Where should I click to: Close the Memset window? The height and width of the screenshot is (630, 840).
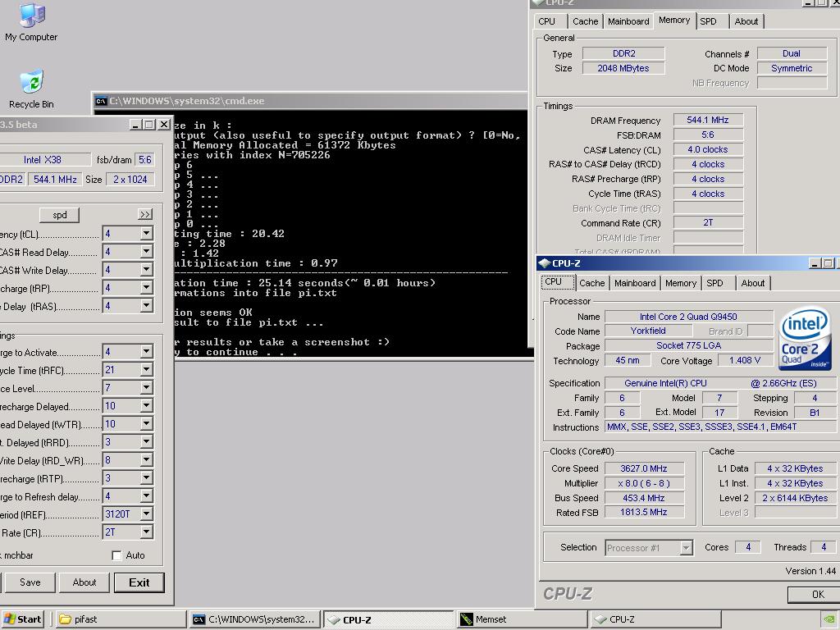(164, 125)
